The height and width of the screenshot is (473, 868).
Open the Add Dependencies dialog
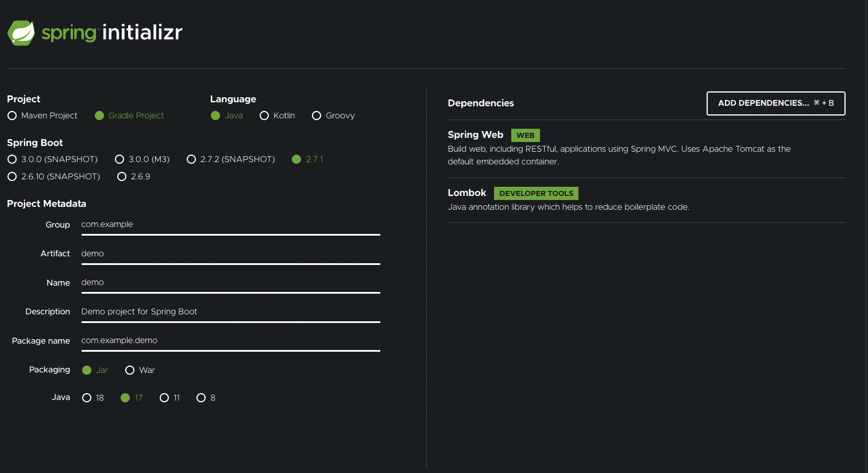click(x=776, y=103)
